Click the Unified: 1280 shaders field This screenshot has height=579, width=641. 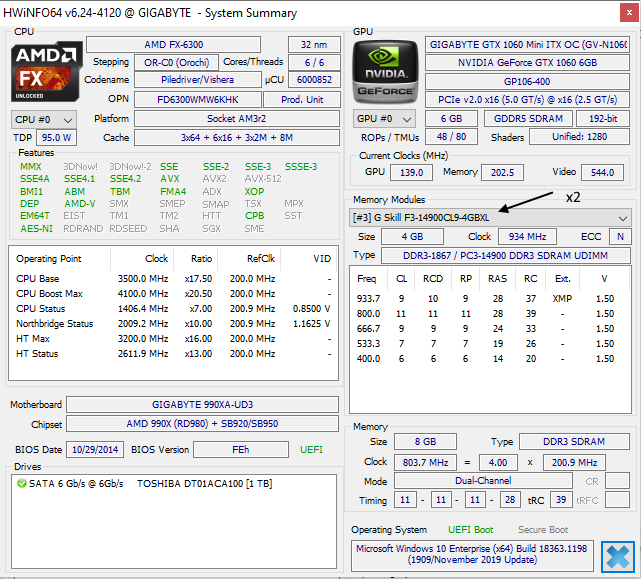579,137
